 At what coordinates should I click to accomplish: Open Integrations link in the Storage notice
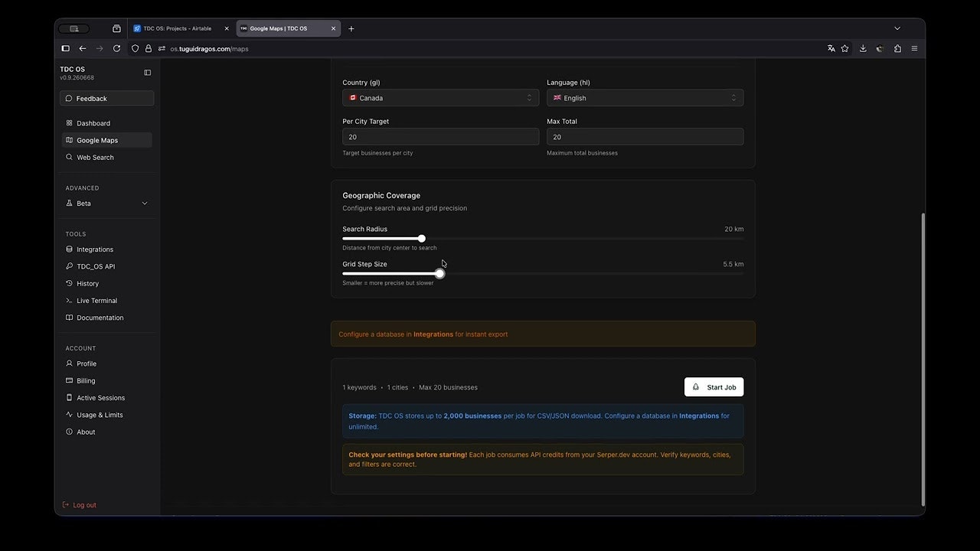699,416
